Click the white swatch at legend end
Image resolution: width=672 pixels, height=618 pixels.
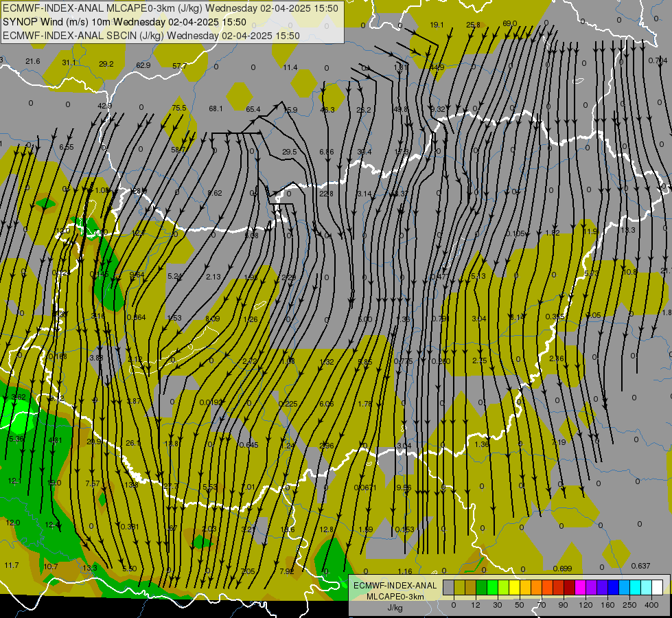658,587
